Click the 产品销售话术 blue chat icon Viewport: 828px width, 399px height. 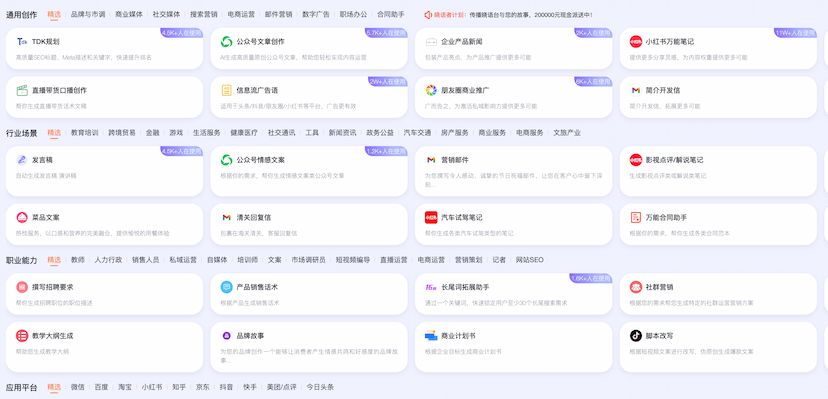click(x=227, y=287)
